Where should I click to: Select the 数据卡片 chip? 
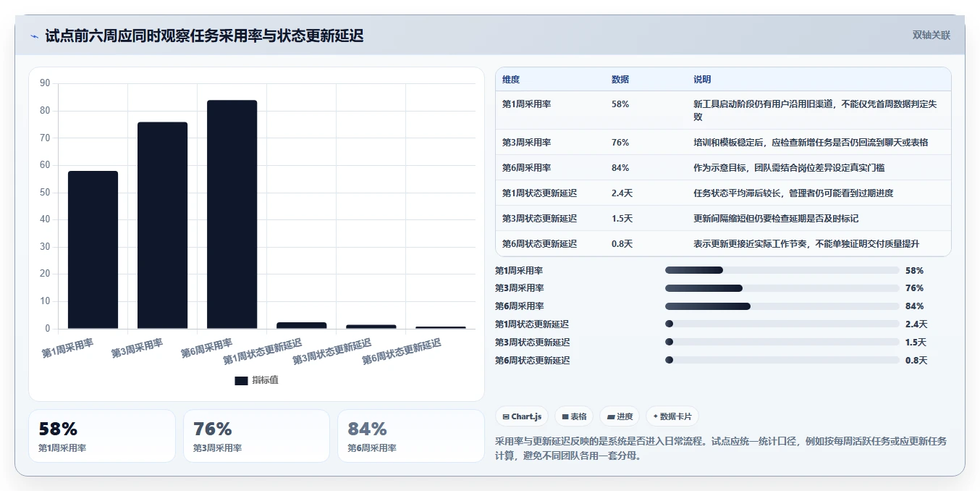click(672, 416)
